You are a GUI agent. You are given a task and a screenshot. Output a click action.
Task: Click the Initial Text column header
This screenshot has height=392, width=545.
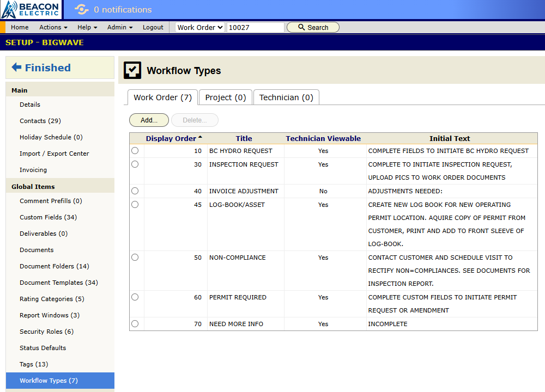(450, 138)
